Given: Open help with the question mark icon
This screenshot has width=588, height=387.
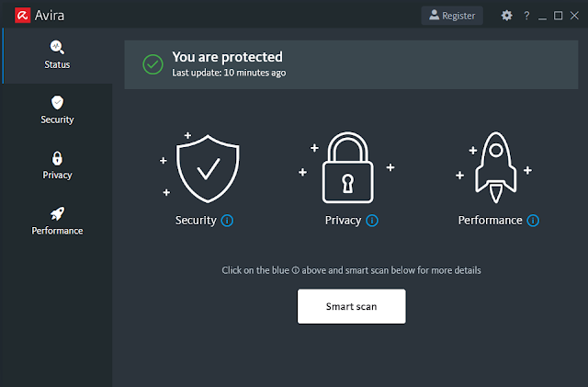Looking at the screenshot, I should click(526, 16).
